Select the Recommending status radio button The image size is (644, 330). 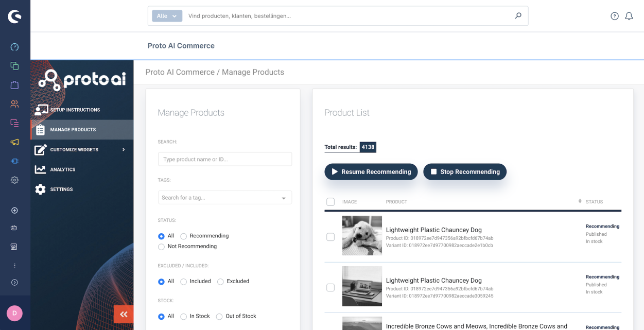(183, 235)
